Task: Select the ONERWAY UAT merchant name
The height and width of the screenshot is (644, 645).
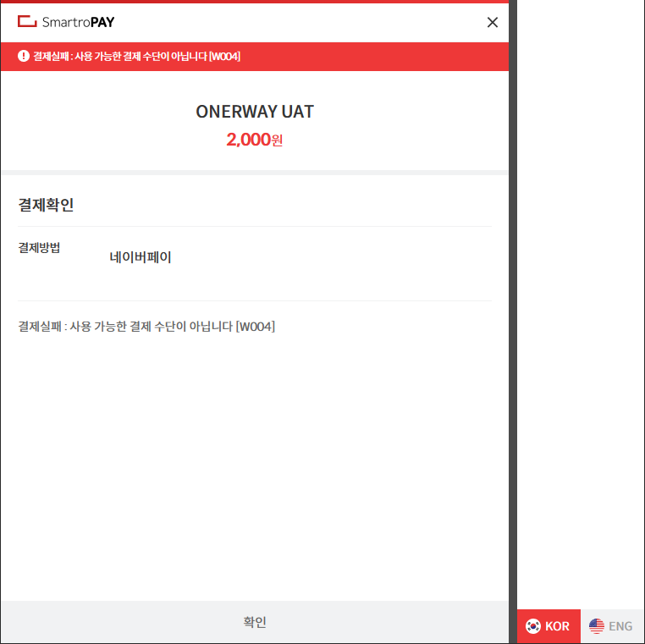Action: click(x=255, y=112)
